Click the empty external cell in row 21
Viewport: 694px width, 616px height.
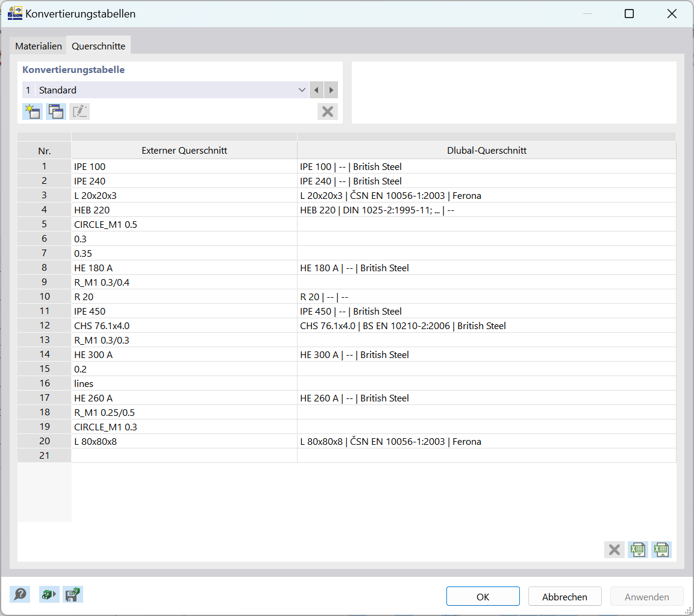pyautogui.click(x=184, y=456)
